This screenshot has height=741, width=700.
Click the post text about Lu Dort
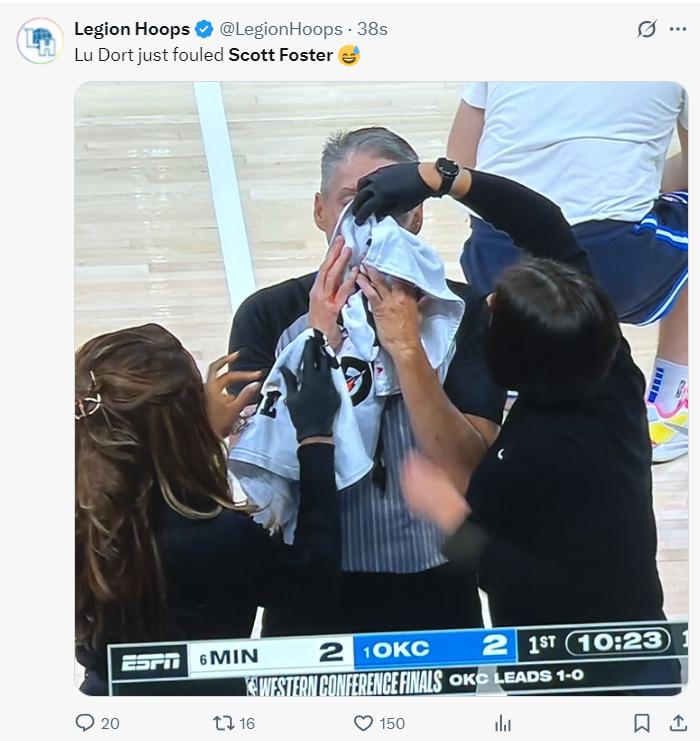(x=150, y=55)
